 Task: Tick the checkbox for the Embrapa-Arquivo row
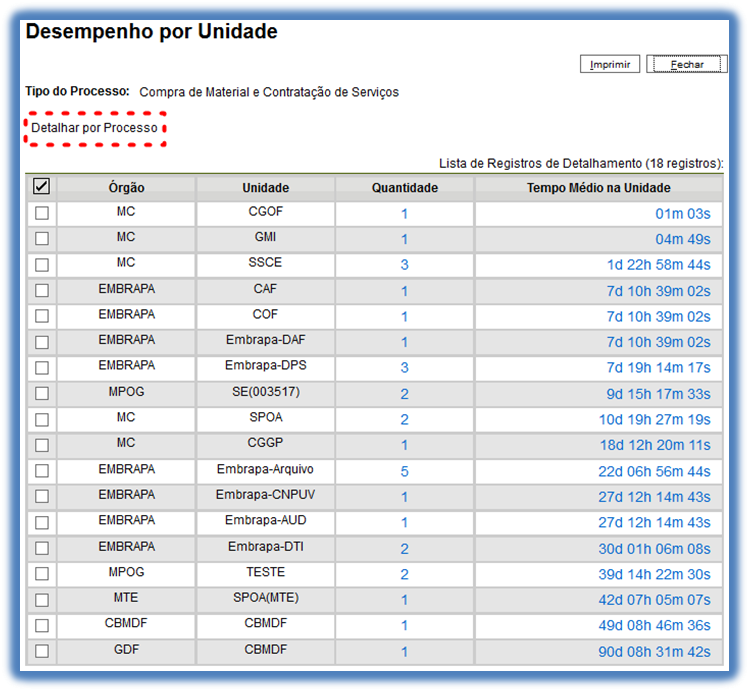(x=41, y=471)
